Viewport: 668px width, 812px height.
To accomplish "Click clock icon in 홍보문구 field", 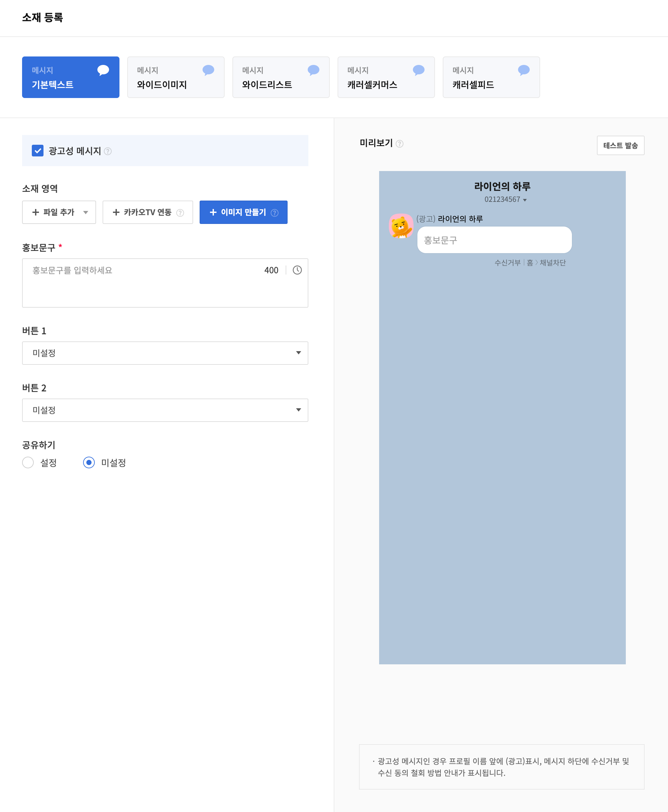I will pyautogui.click(x=297, y=270).
